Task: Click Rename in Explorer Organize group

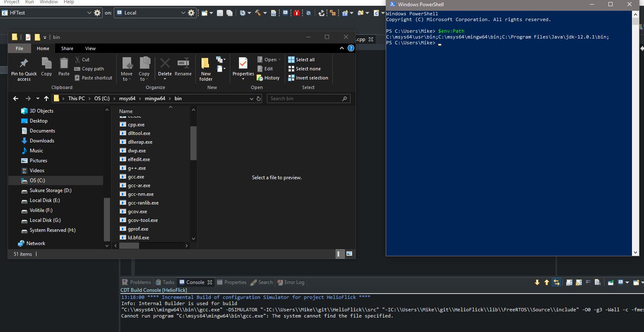Action: click(x=183, y=67)
